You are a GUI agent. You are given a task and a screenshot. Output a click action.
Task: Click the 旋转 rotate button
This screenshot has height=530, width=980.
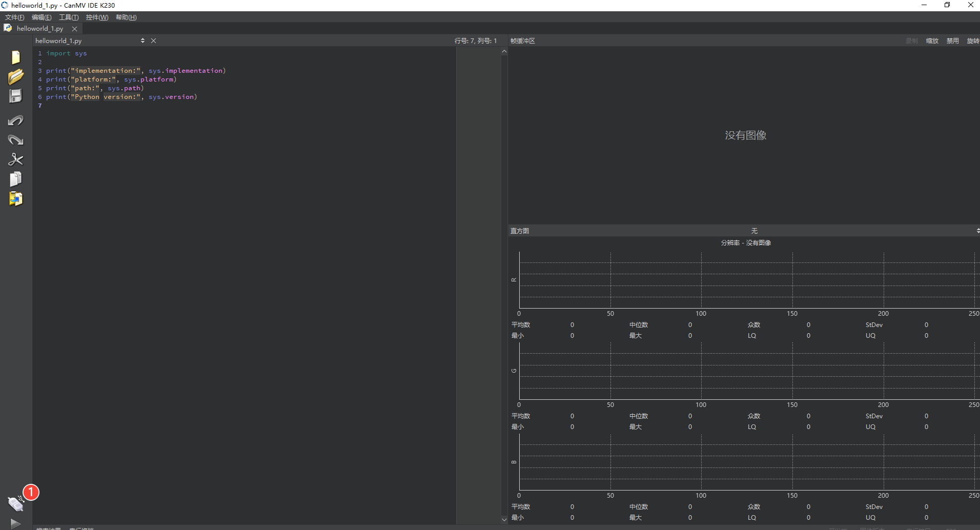[973, 41]
